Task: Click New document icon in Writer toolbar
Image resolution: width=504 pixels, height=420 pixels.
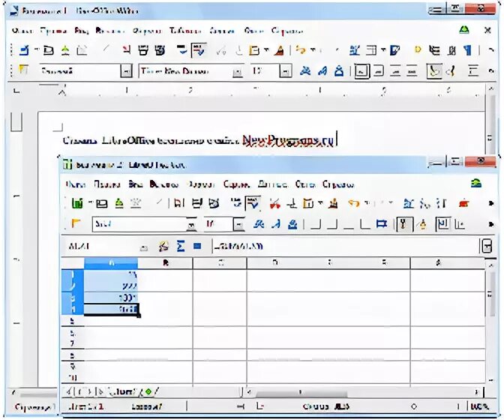Action: click(x=24, y=50)
